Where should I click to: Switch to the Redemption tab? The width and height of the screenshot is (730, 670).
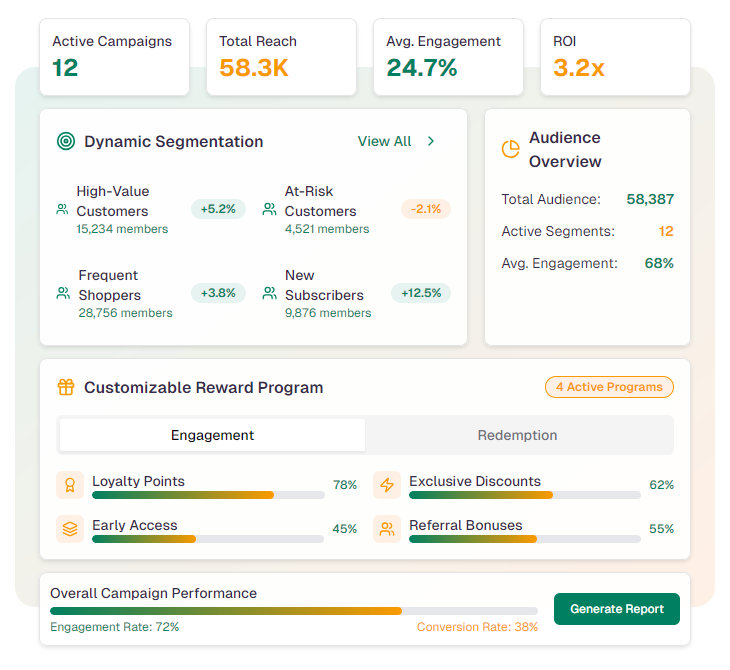(x=517, y=435)
